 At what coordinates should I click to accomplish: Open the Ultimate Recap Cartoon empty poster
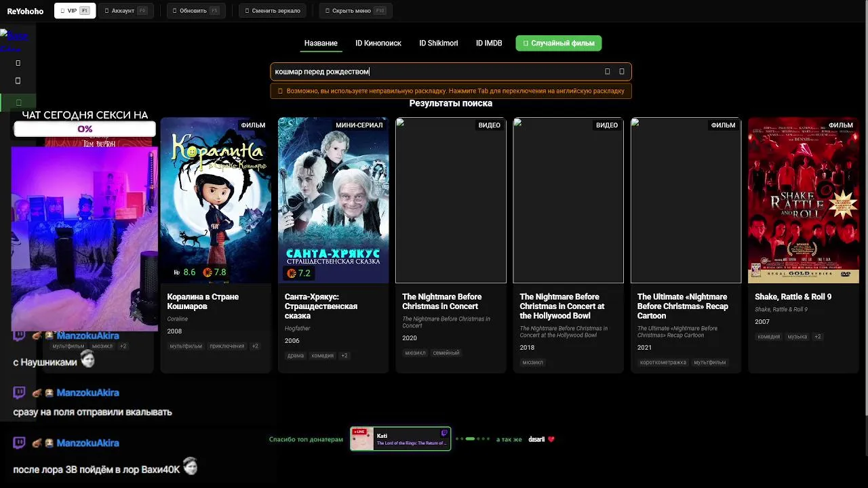[686, 200]
